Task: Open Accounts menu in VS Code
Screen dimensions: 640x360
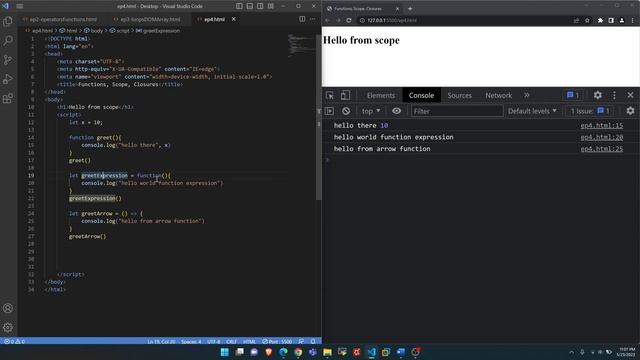Action: pos(8,308)
